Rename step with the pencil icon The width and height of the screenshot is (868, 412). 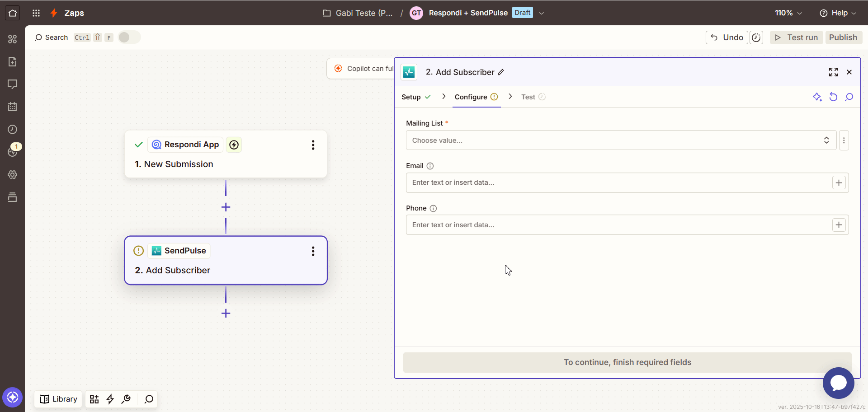[501, 72]
